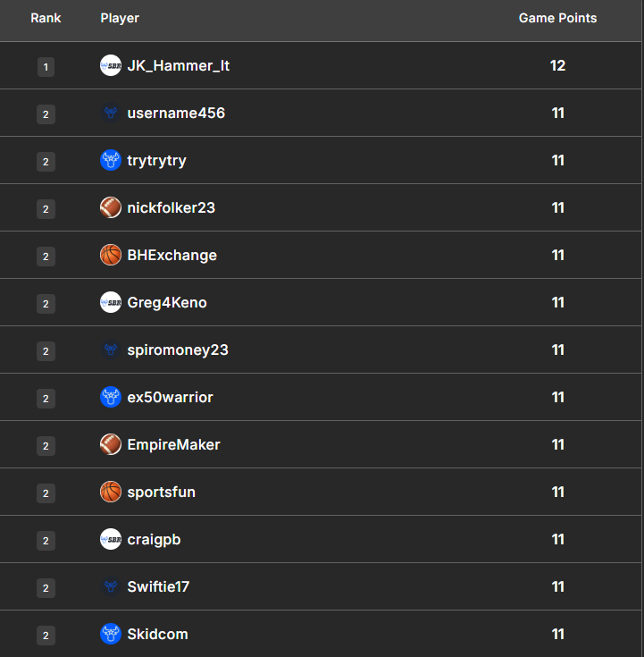Click the SBR avatar beside craigpb
Image resolution: width=644 pixels, height=657 pixels.
(111, 540)
